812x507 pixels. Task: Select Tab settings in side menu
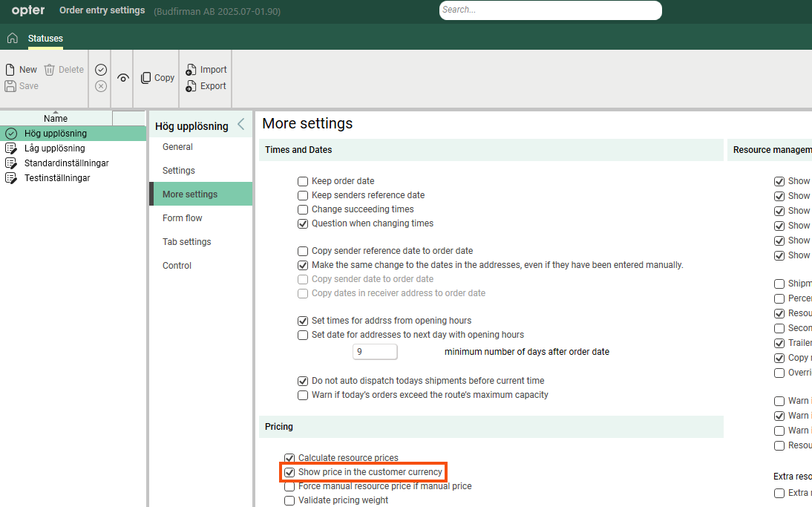186,242
